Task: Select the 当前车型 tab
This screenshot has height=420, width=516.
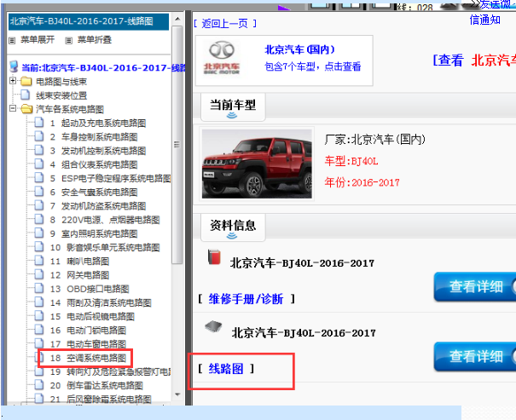Action: (x=233, y=107)
